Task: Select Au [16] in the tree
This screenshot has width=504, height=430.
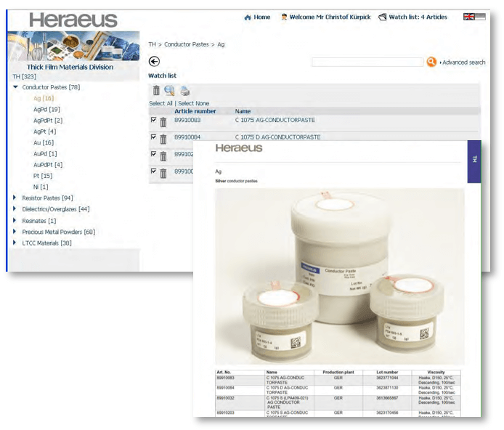Action: click(x=44, y=142)
